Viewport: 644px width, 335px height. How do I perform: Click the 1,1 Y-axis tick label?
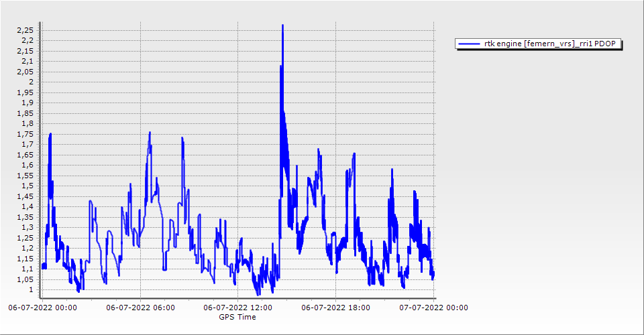click(28, 269)
